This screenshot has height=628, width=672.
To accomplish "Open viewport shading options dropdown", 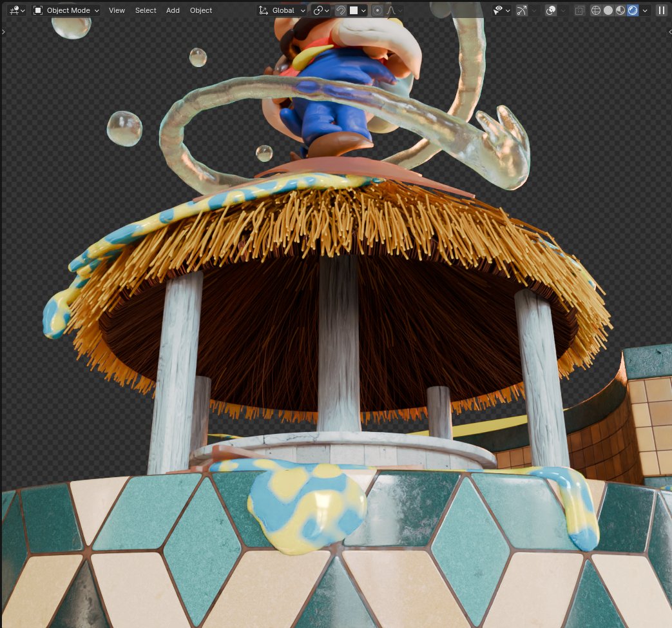I will tap(644, 10).
